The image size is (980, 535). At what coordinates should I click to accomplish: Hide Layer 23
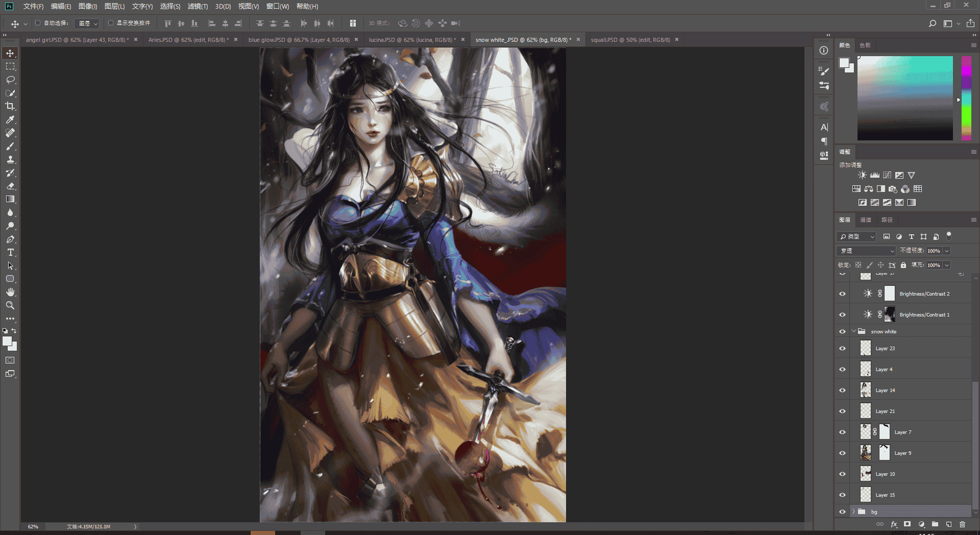click(842, 349)
